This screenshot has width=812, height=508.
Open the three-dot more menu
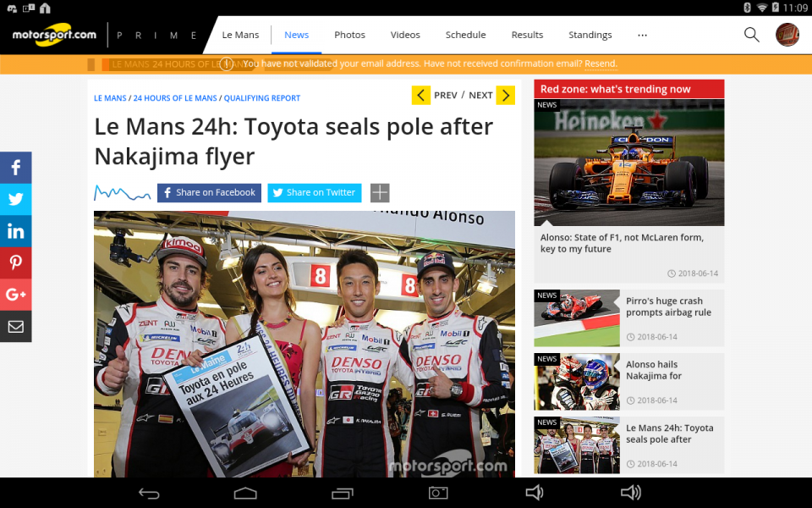coord(642,36)
